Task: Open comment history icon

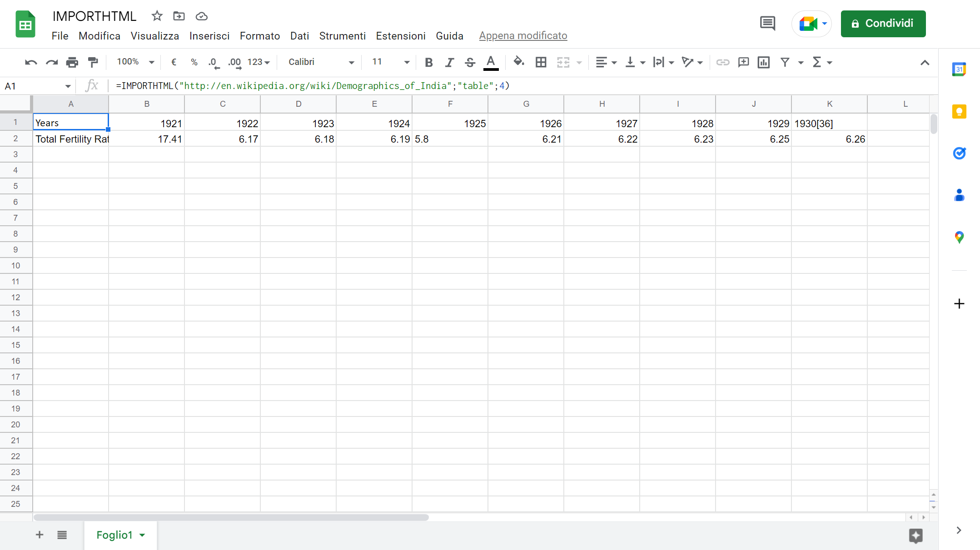Action: click(x=767, y=23)
